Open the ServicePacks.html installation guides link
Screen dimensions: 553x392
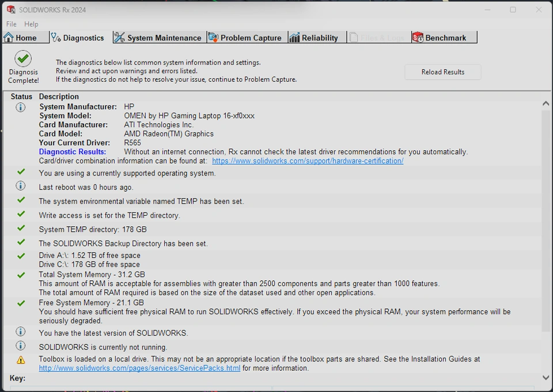point(139,368)
